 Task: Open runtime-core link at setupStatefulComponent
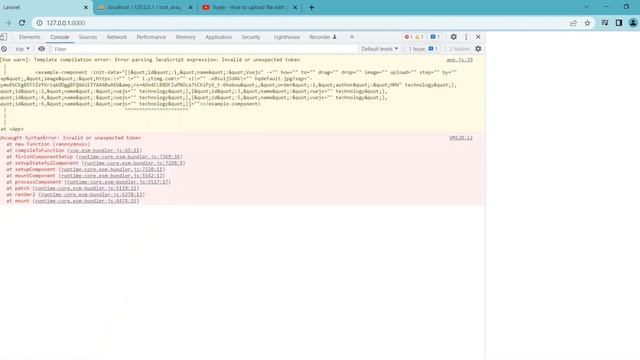point(133,163)
